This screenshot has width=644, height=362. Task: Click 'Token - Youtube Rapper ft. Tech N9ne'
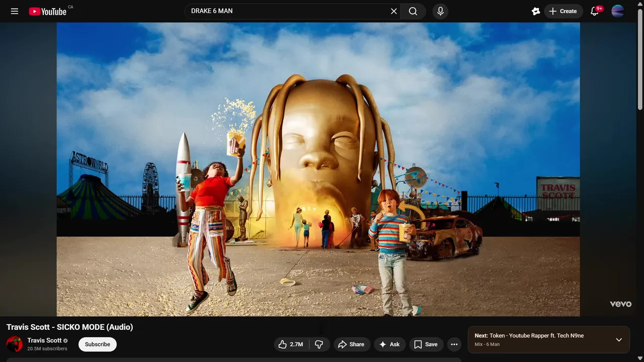point(536,335)
